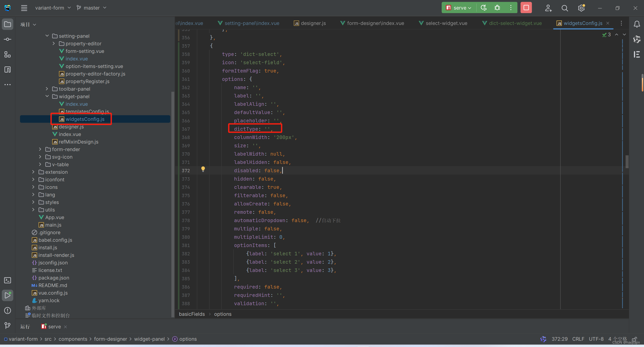Toggle the Run tool window icon
Screen dimensions: 644x347
(x=8, y=295)
